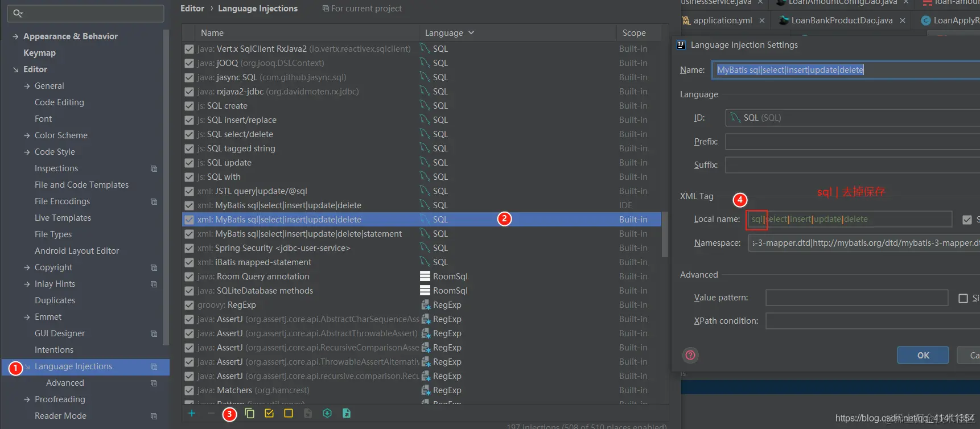Click the Editor breadcrumb link

[192, 9]
